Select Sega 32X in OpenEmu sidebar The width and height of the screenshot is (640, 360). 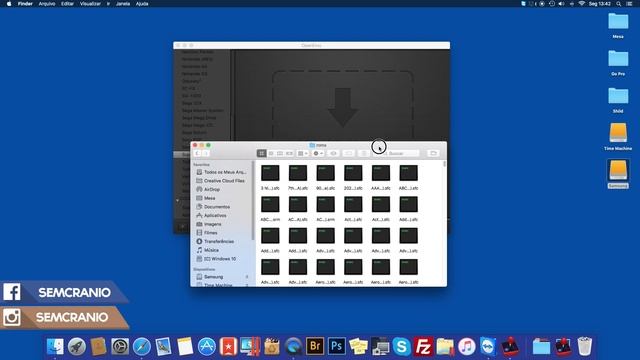(x=191, y=103)
